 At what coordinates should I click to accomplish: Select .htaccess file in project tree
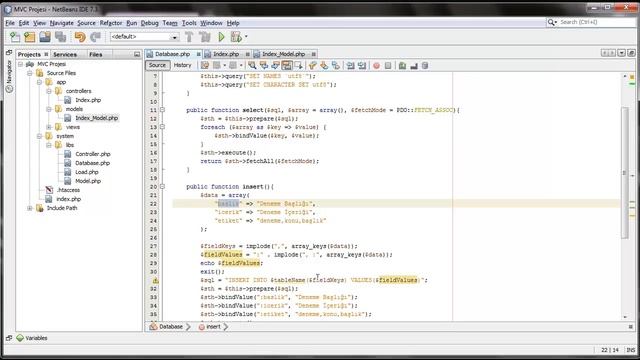coord(68,190)
